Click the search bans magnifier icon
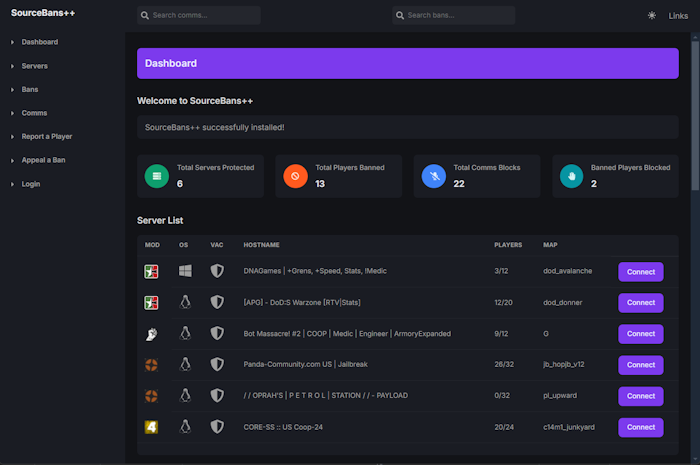 (x=400, y=16)
